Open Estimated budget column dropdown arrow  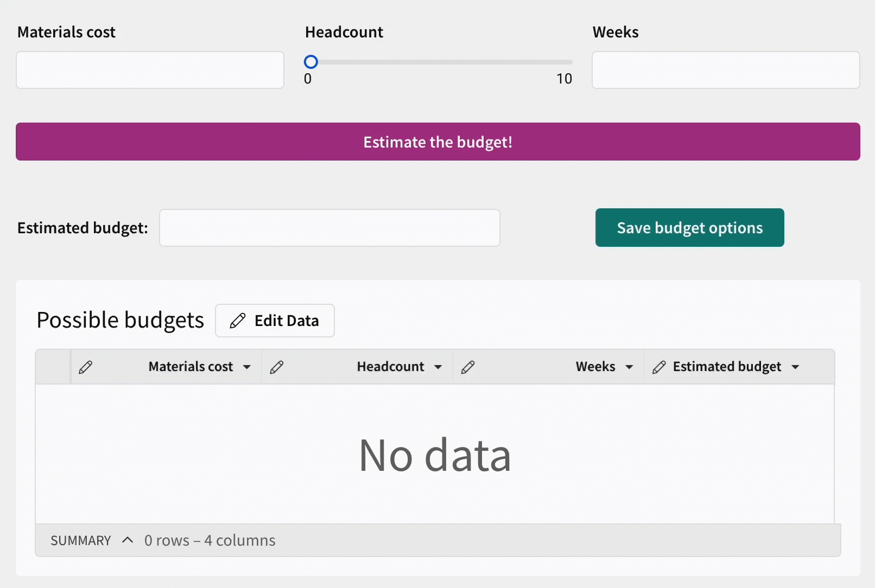[x=795, y=367]
